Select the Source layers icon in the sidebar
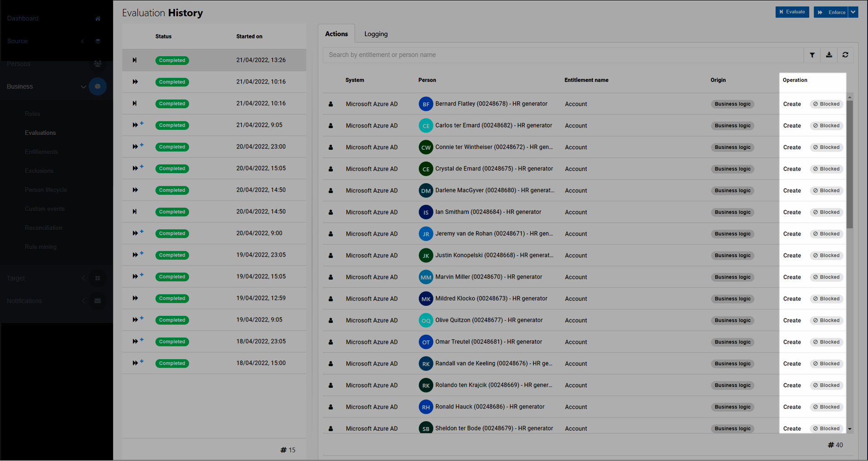Image resolution: width=868 pixels, height=461 pixels. tap(98, 41)
